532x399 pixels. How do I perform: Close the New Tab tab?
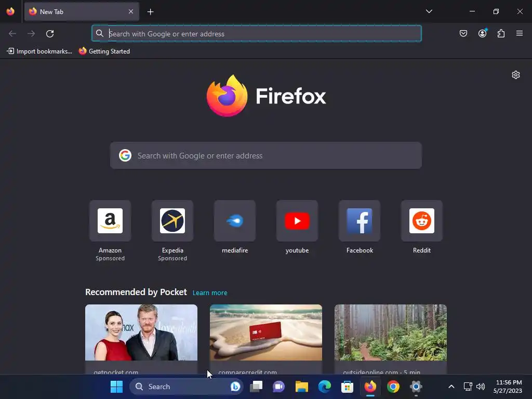131,11
